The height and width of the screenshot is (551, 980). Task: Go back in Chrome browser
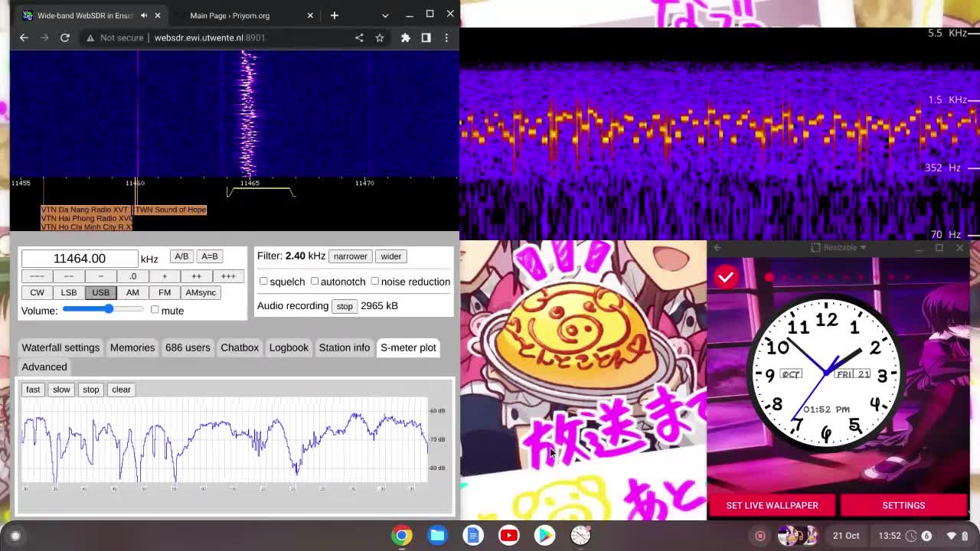tap(24, 37)
